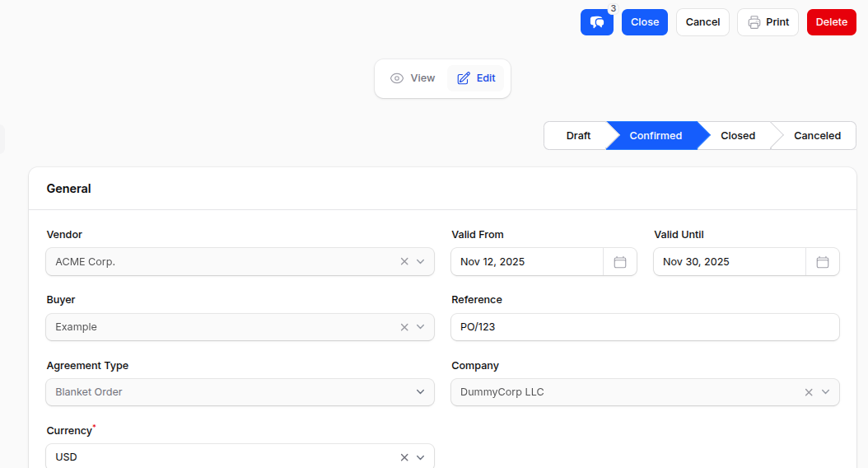
Task: Clear the USD currency selection
Action: click(x=404, y=457)
